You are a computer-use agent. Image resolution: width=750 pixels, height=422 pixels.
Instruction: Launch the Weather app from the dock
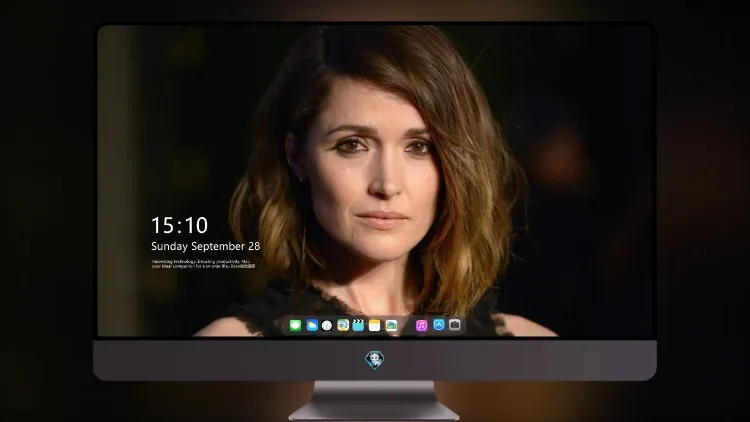pyautogui.click(x=312, y=326)
